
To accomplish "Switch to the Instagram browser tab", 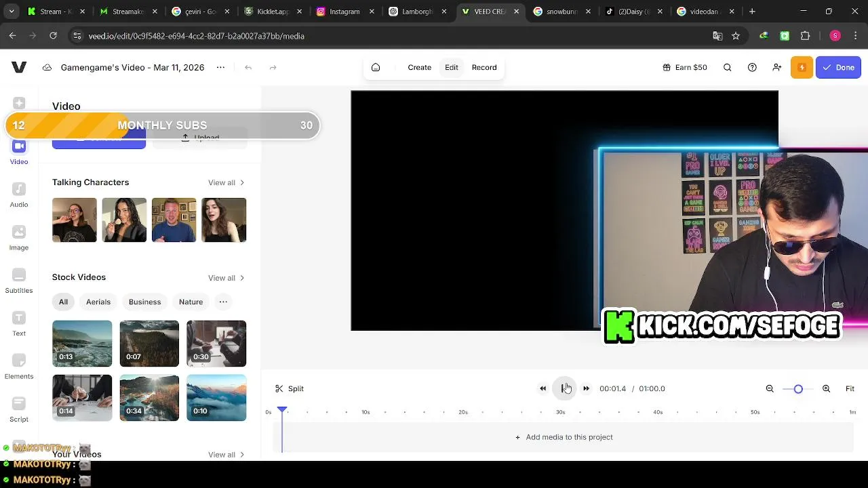I will [x=344, y=12].
